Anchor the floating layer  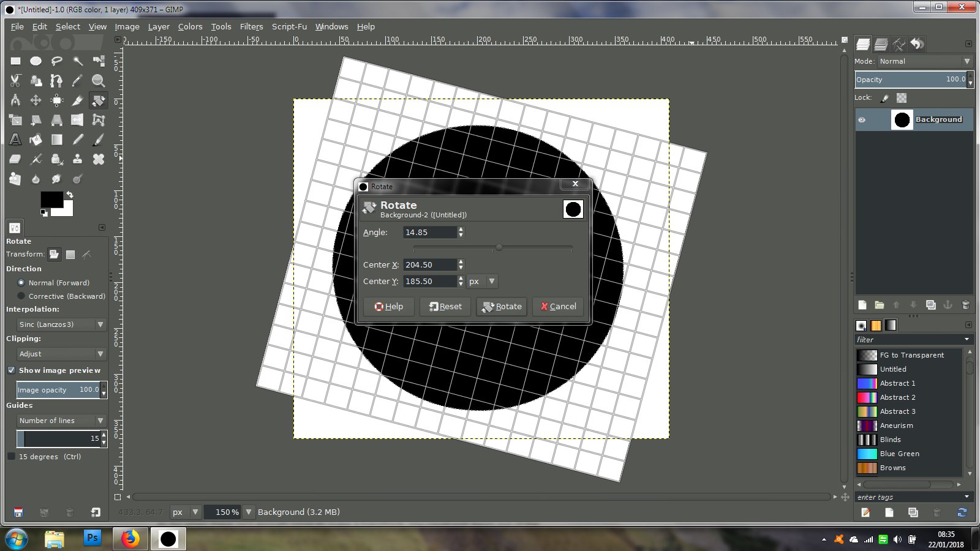[x=948, y=305]
